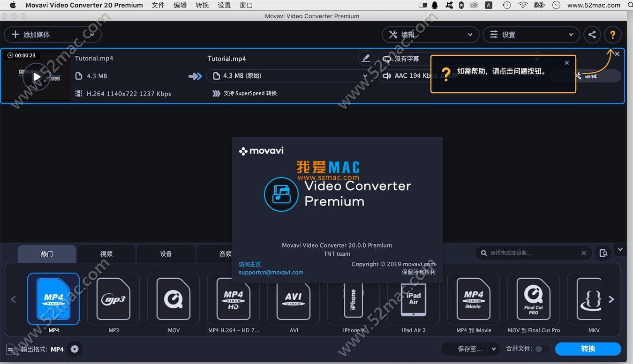Click the SuperSpeed conversion supported label

coord(250,93)
